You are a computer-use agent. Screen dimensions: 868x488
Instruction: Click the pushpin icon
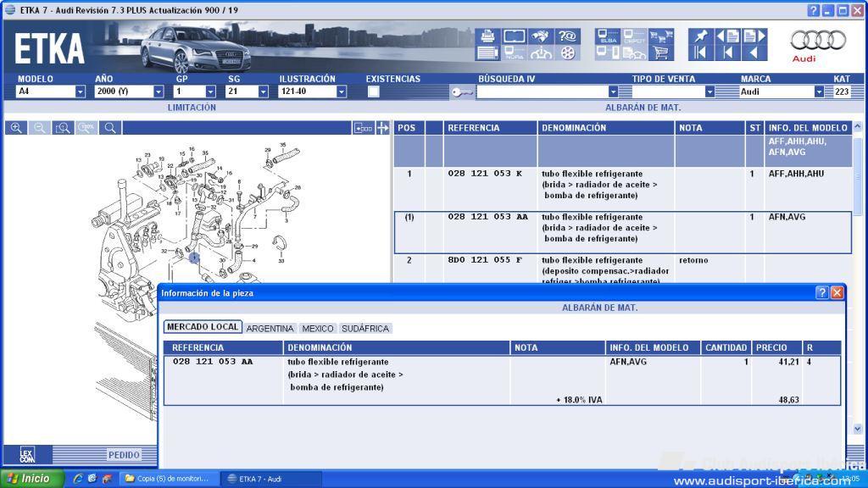pyautogui.click(x=701, y=36)
